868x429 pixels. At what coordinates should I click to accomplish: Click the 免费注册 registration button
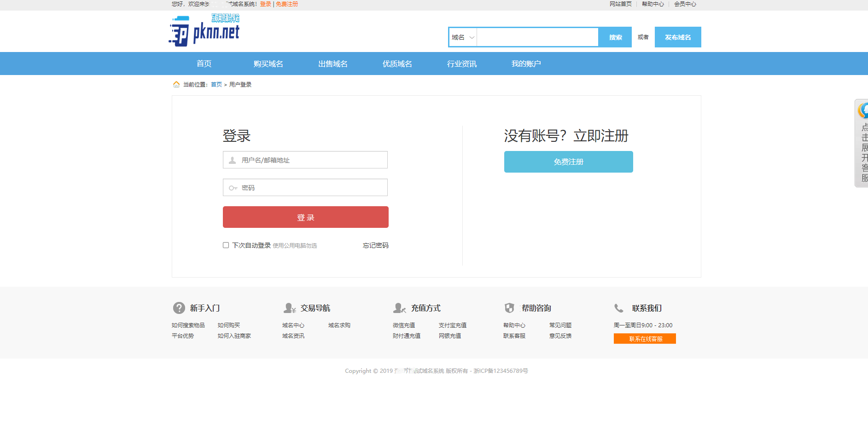click(x=568, y=162)
